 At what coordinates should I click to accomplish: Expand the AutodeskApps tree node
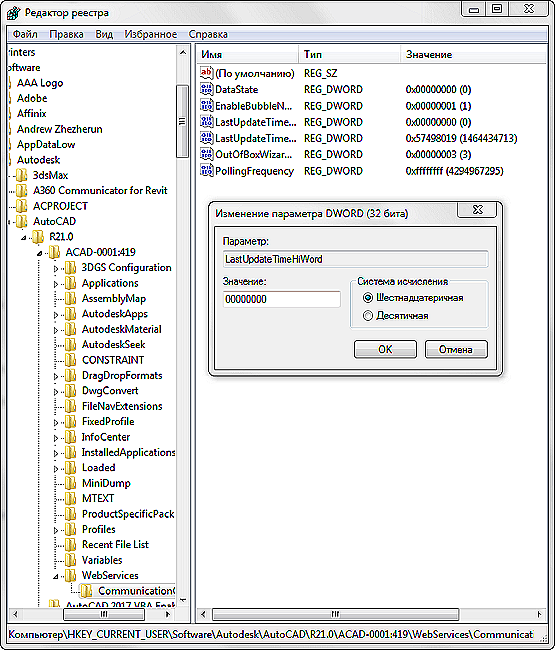(x=56, y=315)
